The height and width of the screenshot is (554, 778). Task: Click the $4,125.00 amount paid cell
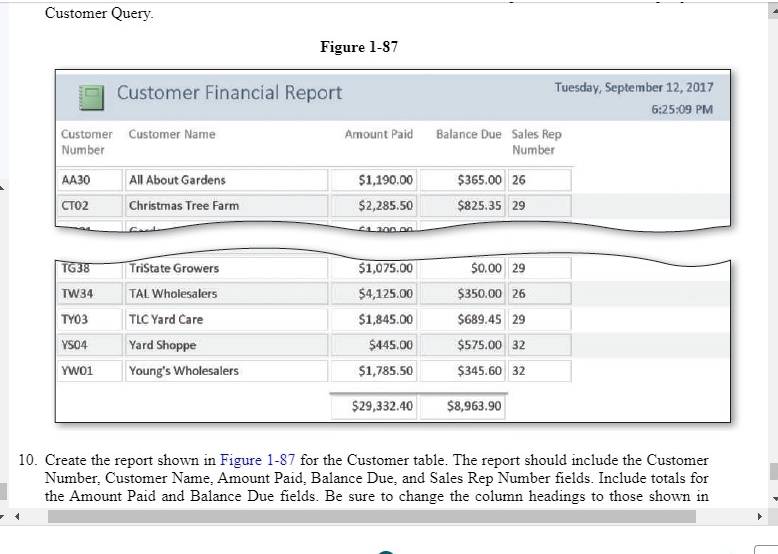(x=374, y=294)
